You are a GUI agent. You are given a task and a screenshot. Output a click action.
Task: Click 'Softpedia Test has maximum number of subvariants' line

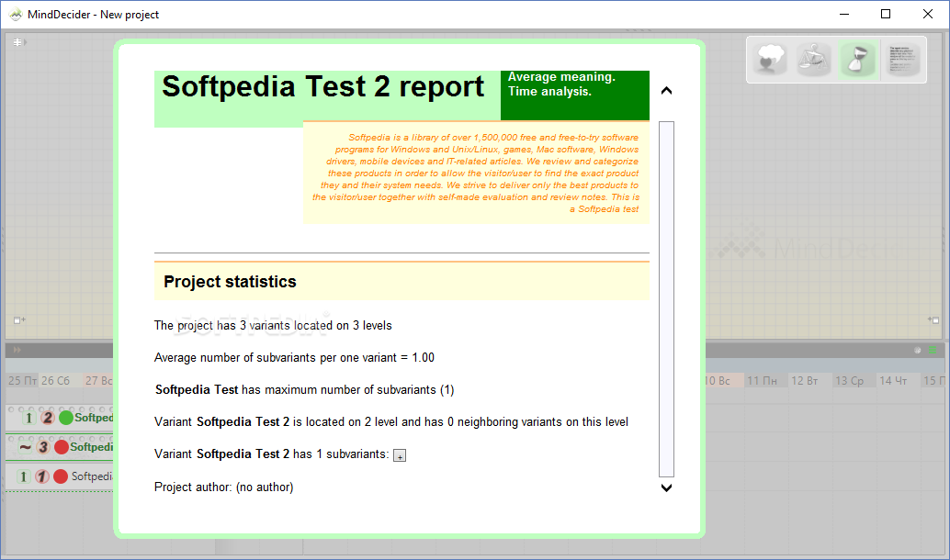(x=305, y=390)
